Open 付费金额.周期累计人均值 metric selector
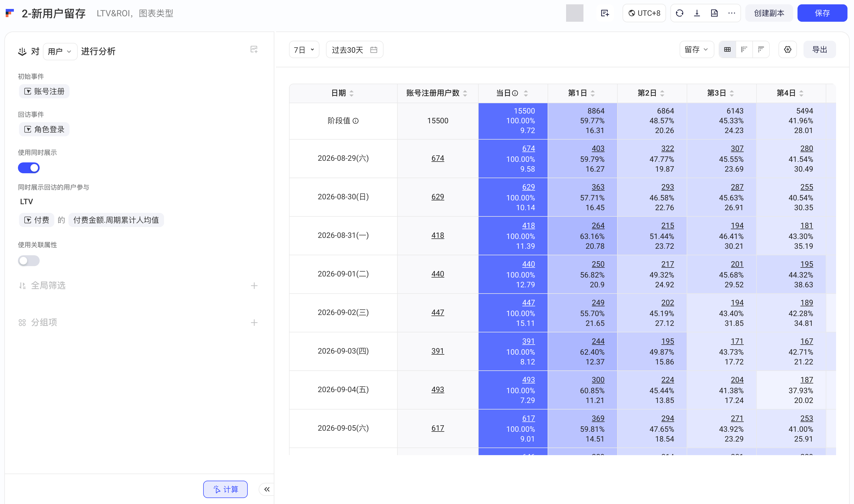The height and width of the screenshot is (504, 854). click(116, 220)
